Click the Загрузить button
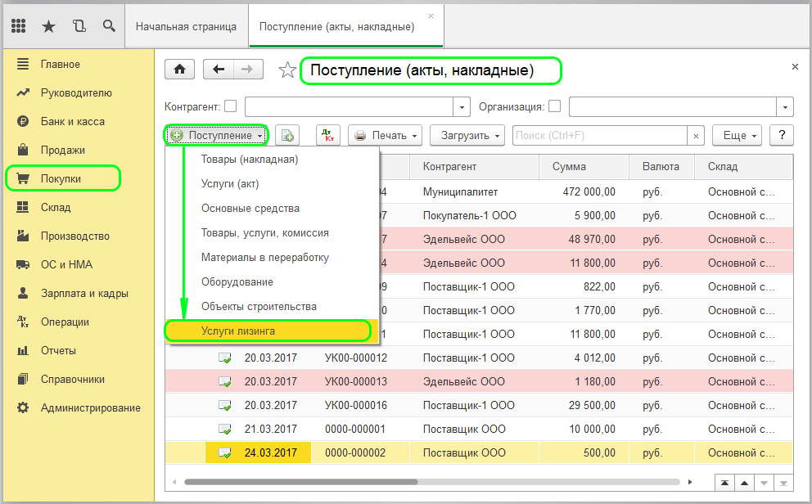 471,135
